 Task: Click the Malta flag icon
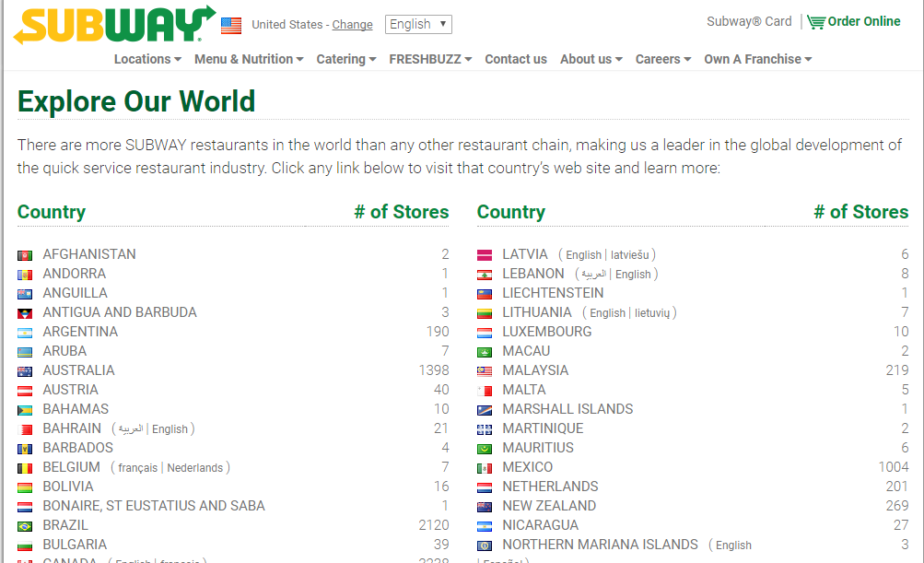point(485,391)
